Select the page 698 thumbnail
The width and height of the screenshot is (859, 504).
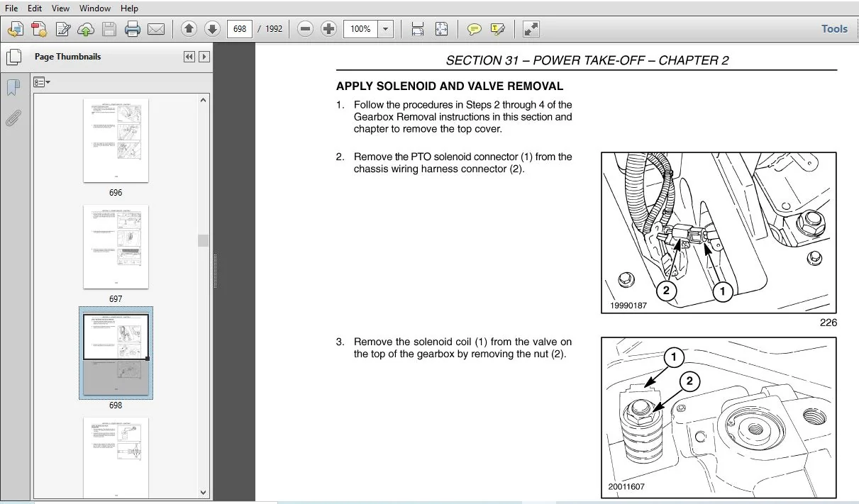116,354
